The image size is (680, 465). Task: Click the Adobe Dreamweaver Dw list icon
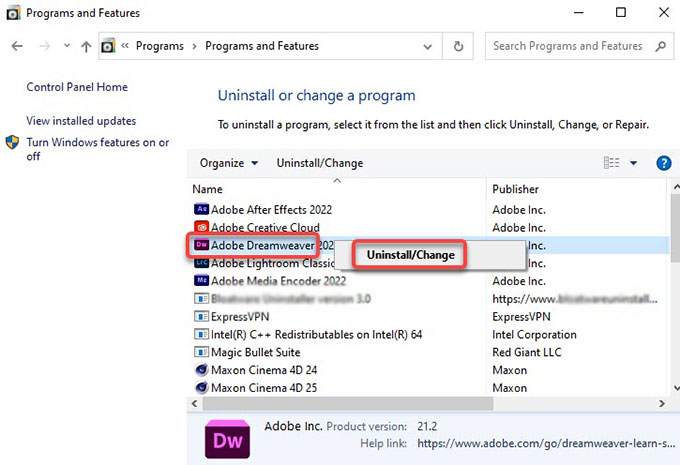pos(201,245)
